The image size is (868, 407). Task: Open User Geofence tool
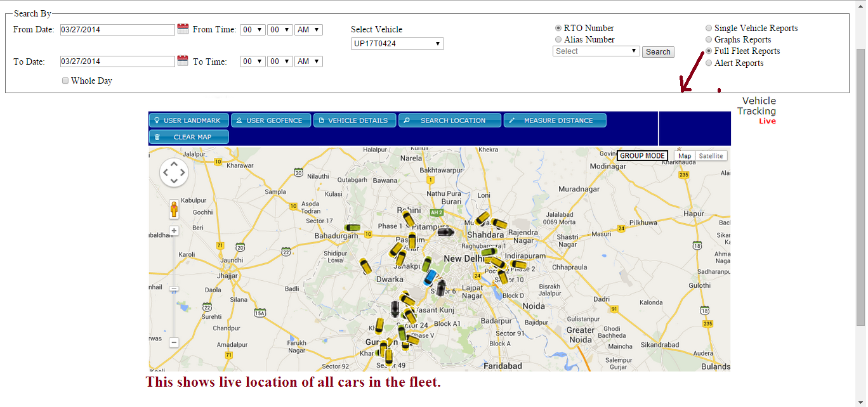(271, 120)
